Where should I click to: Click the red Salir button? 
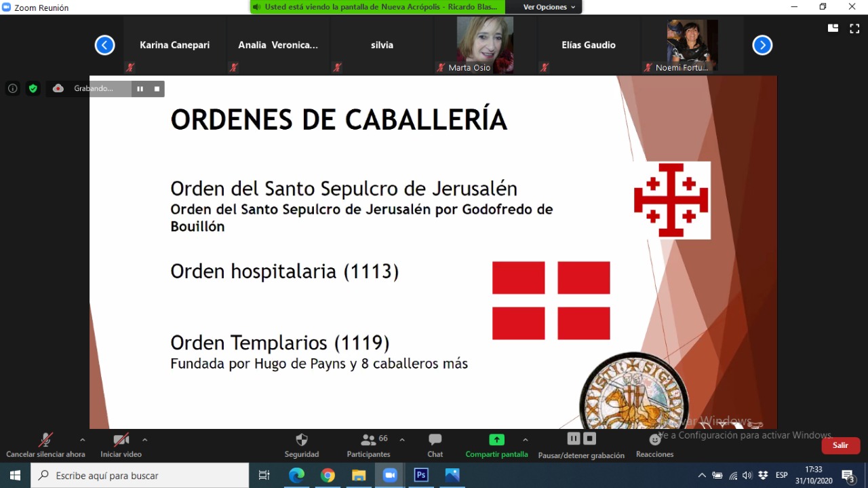(x=840, y=445)
